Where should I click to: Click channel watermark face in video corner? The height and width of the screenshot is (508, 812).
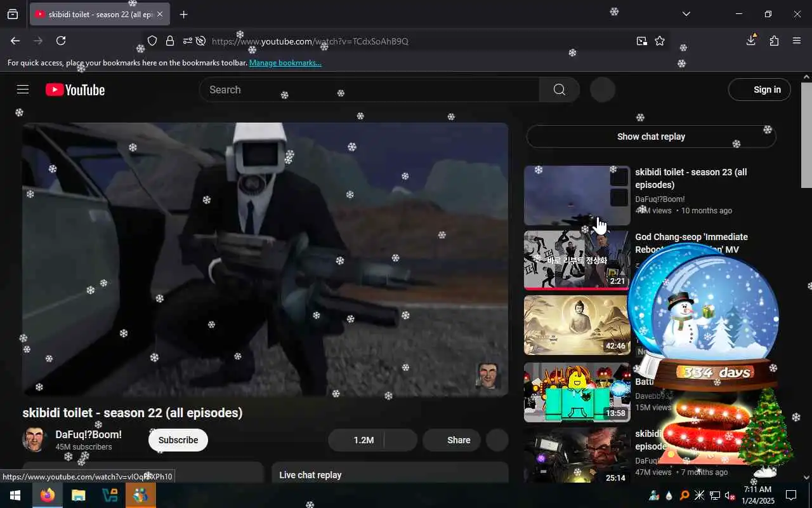point(488,376)
